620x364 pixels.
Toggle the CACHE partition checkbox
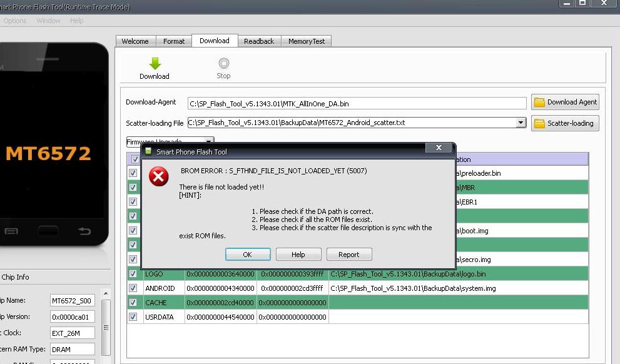pyautogui.click(x=133, y=303)
